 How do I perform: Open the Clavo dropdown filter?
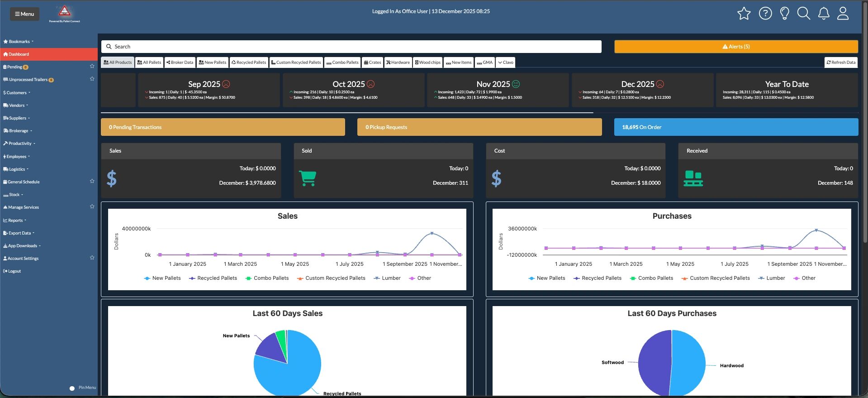click(x=506, y=62)
